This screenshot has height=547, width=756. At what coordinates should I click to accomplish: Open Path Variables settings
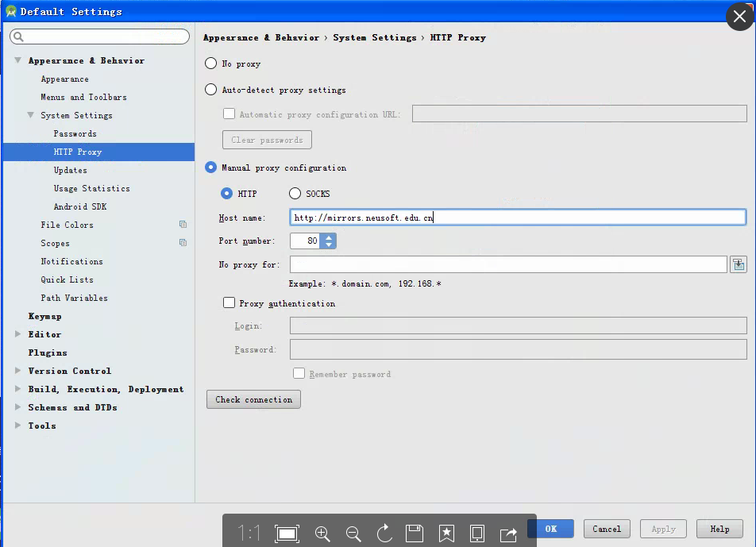point(75,299)
